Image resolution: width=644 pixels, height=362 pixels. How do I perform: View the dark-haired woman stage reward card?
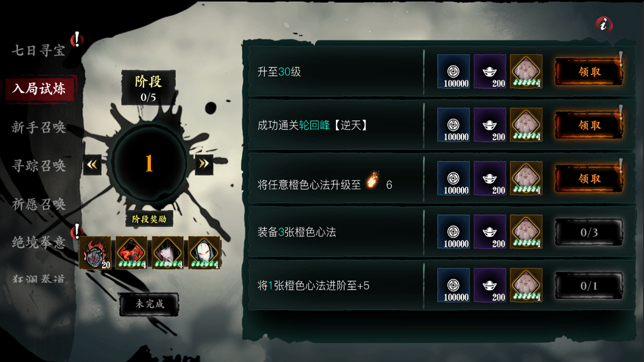tap(168, 253)
